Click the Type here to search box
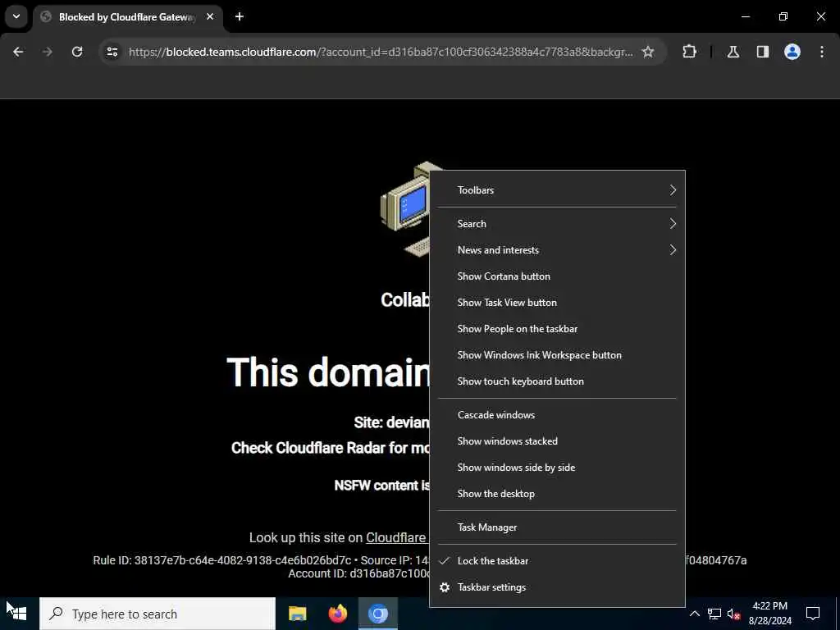840x630 pixels. (157, 614)
